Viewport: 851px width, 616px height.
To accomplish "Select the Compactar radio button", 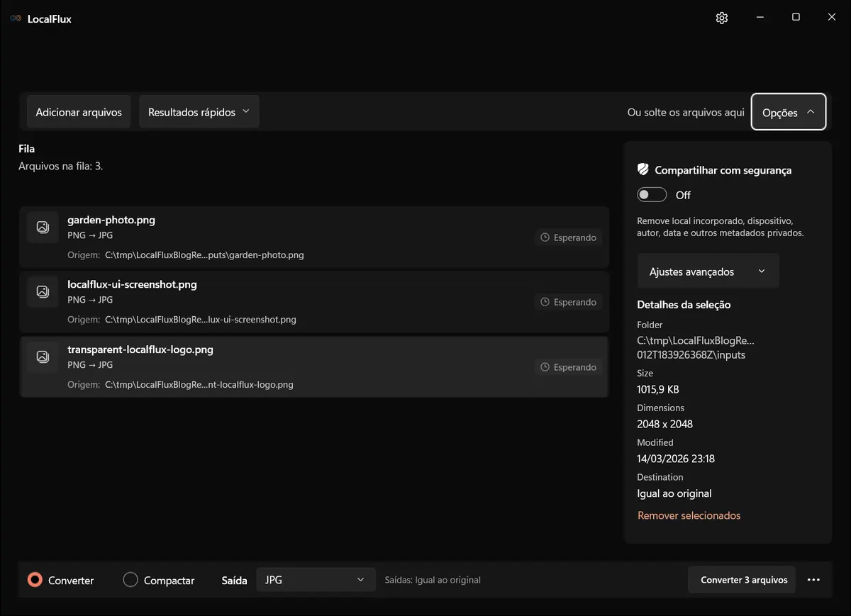I will [x=130, y=580].
